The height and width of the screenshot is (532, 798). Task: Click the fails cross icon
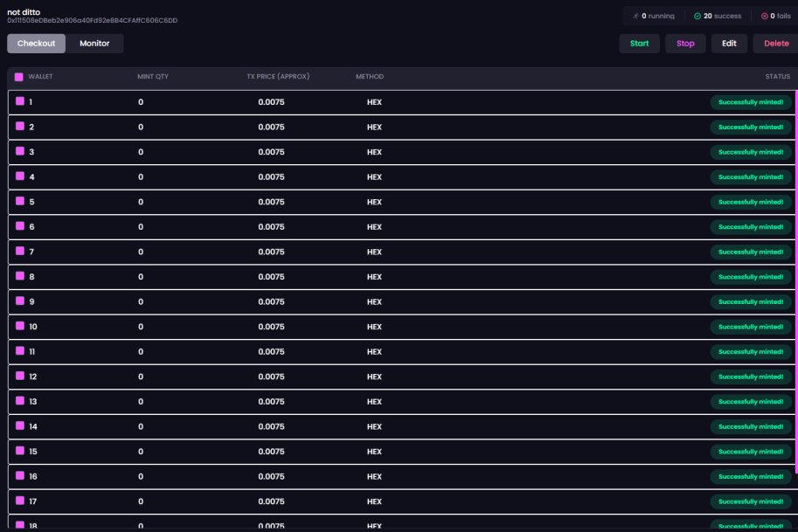(764, 17)
